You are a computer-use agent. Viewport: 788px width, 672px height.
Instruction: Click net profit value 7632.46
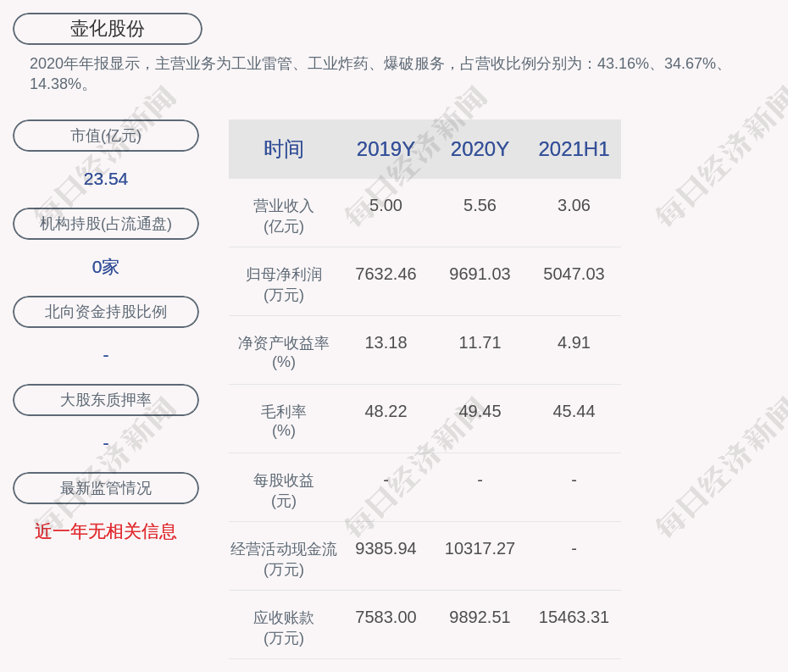coord(386,274)
